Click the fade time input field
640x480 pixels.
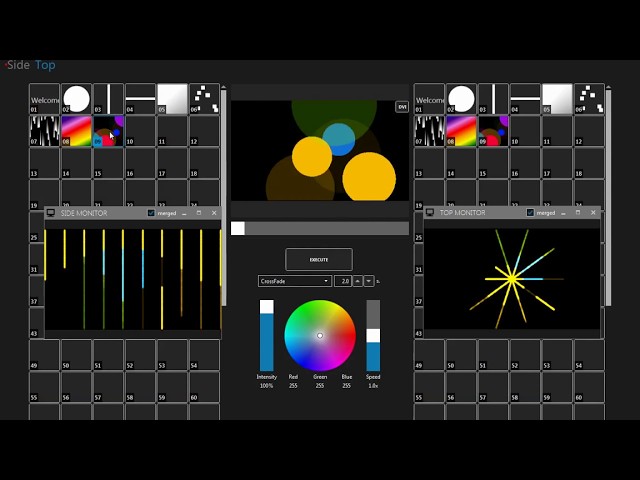pyautogui.click(x=343, y=281)
